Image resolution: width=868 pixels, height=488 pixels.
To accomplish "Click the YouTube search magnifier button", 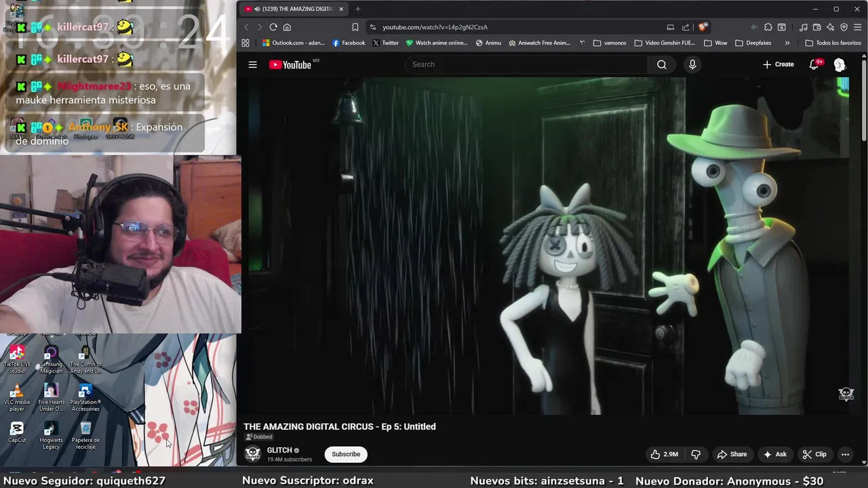I will coord(662,64).
